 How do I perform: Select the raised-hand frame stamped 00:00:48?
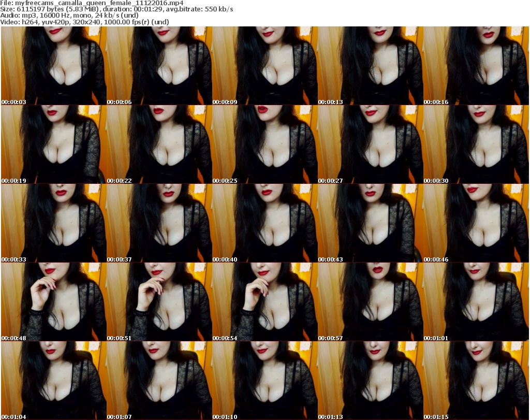click(x=54, y=302)
